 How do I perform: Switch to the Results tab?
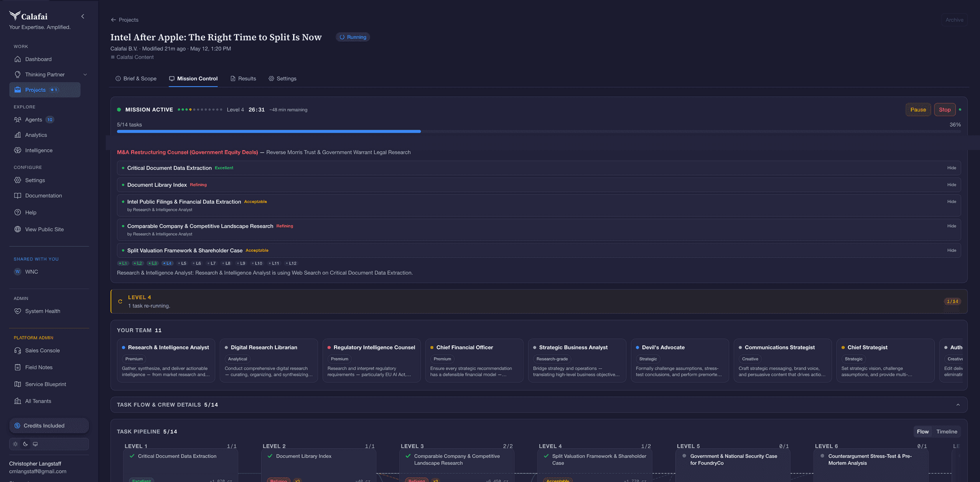coord(243,79)
